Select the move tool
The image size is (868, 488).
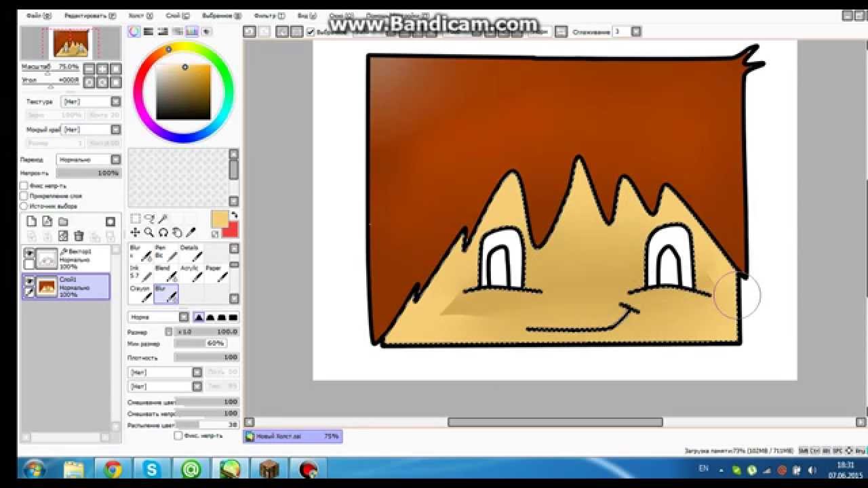(x=135, y=232)
